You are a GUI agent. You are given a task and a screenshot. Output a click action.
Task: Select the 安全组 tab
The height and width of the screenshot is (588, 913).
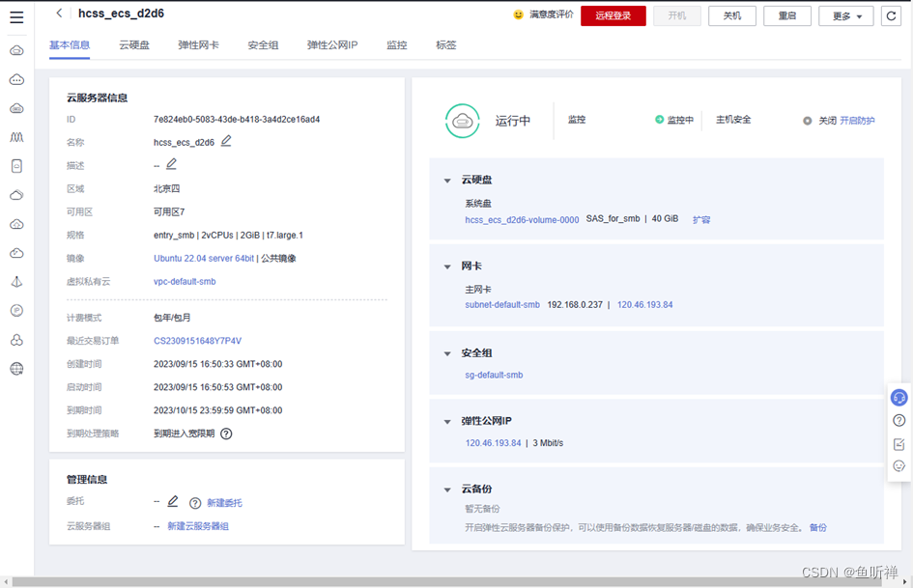(x=263, y=44)
